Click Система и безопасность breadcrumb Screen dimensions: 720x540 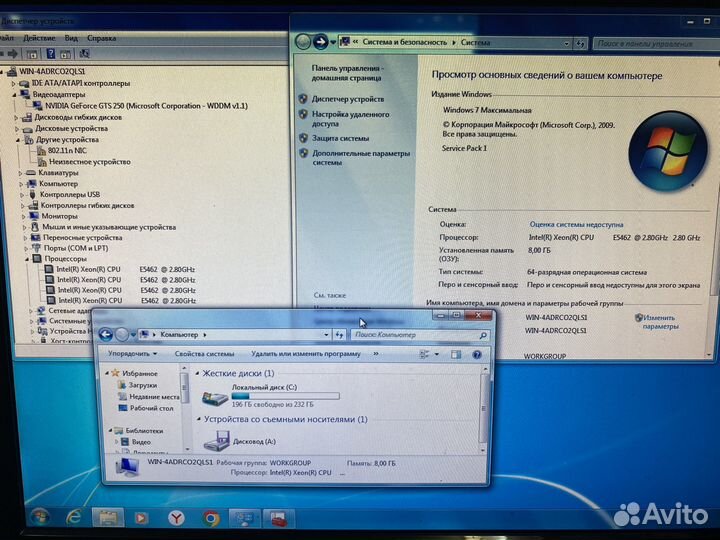point(405,42)
